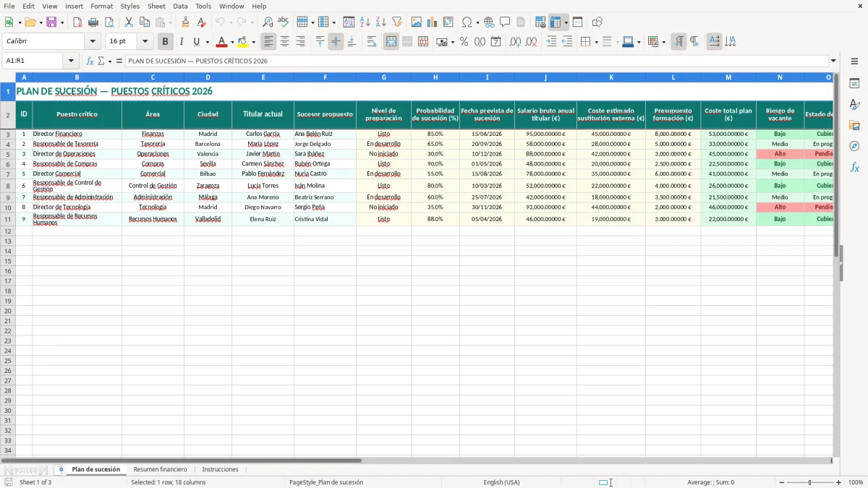868x488 pixels.
Task: Click the 100% zoom level
Action: coord(855,482)
